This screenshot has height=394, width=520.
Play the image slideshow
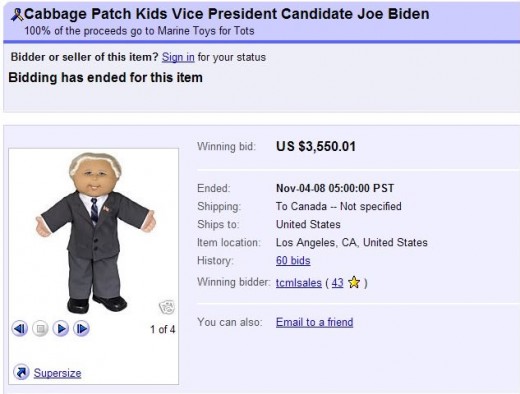point(61,329)
